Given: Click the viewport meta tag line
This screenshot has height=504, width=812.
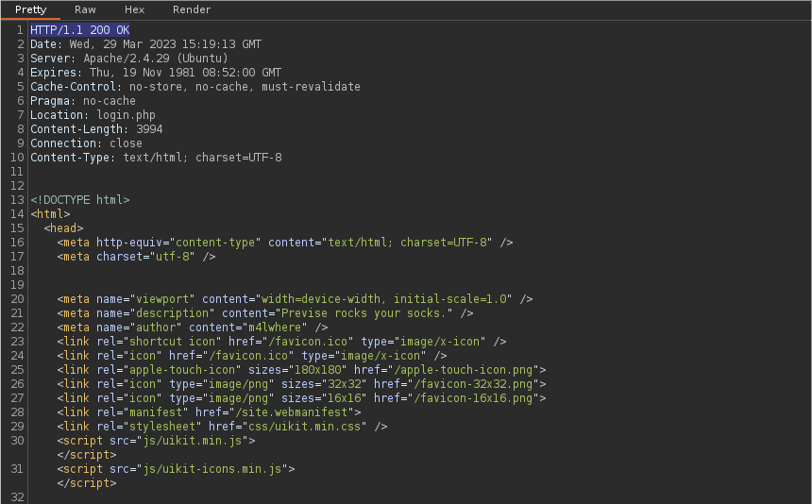Looking at the screenshot, I should click(x=294, y=299).
